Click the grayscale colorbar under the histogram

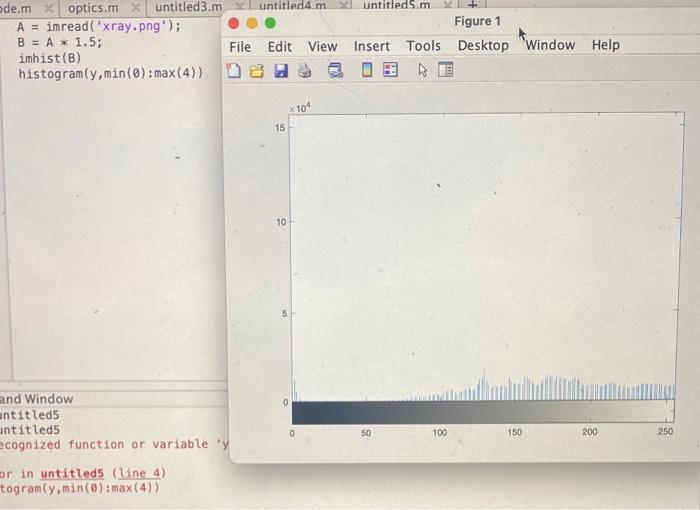pos(483,412)
